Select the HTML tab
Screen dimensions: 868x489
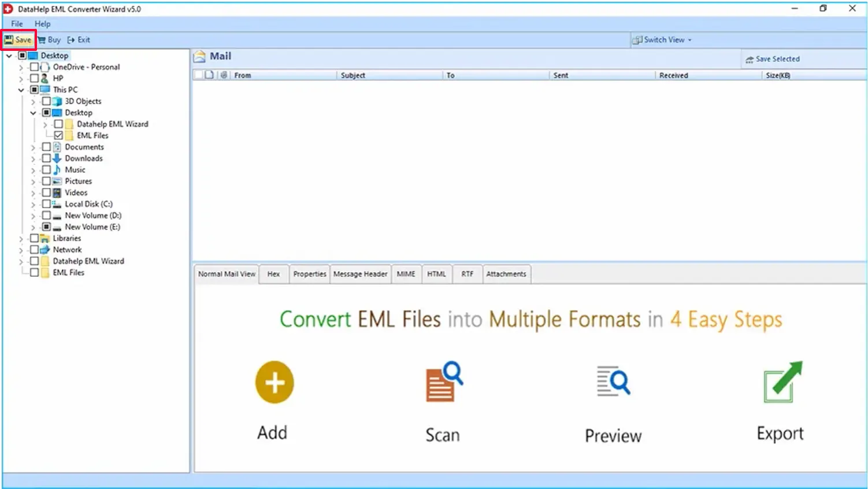coord(436,274)
